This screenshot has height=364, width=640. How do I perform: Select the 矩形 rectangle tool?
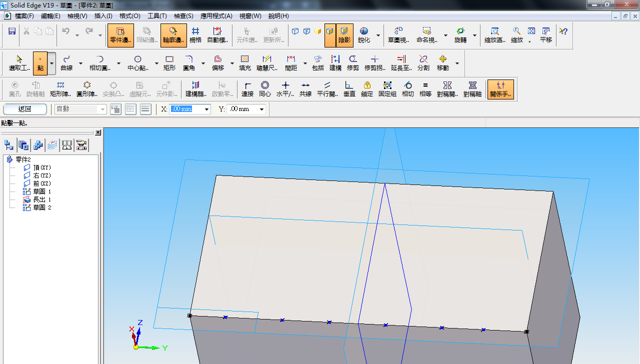point(169,63)
